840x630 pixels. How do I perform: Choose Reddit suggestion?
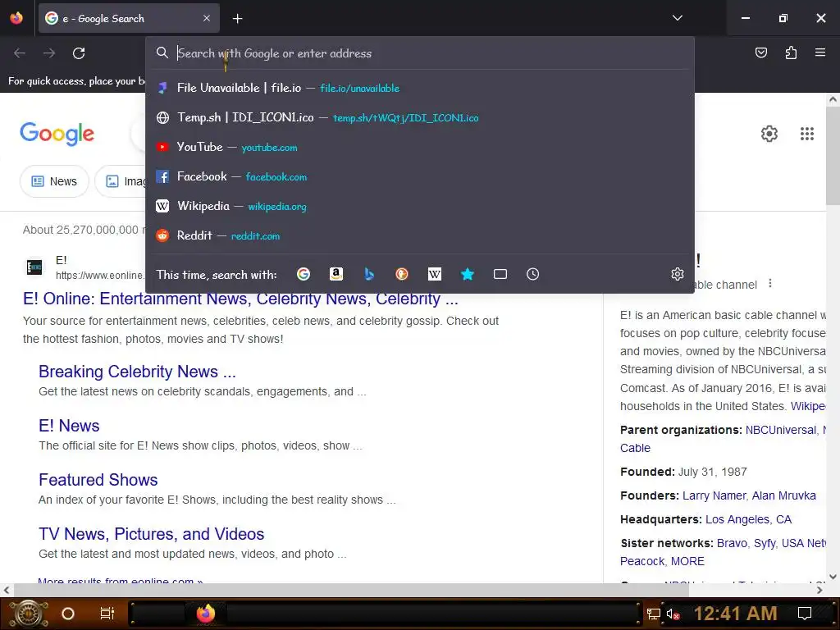pos(420,235)
